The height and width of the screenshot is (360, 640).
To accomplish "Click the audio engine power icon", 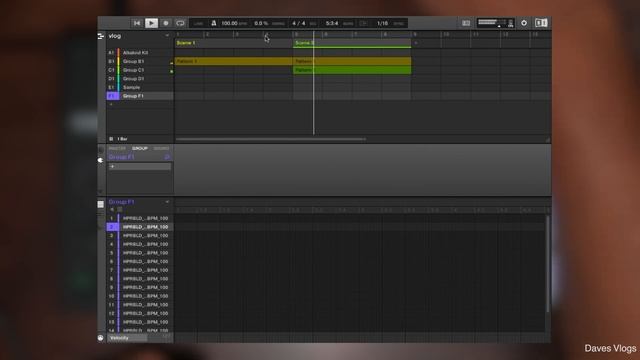I will coord(524,23).
